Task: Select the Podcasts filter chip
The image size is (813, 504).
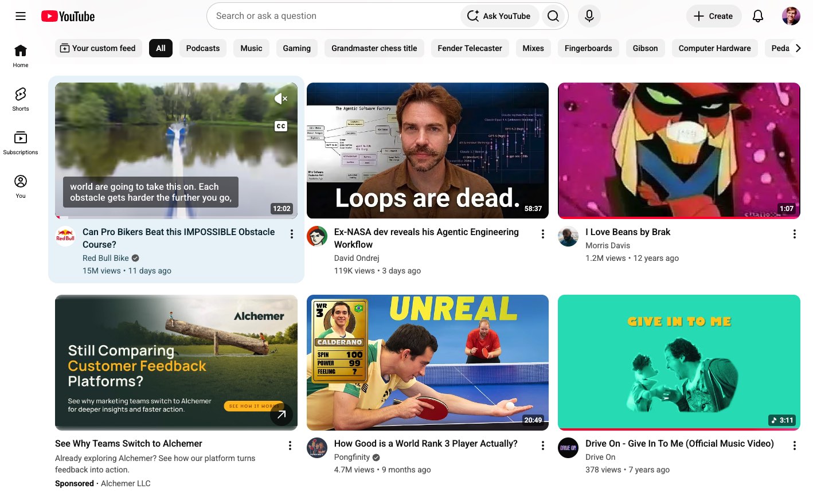Action: pos(203,48)
